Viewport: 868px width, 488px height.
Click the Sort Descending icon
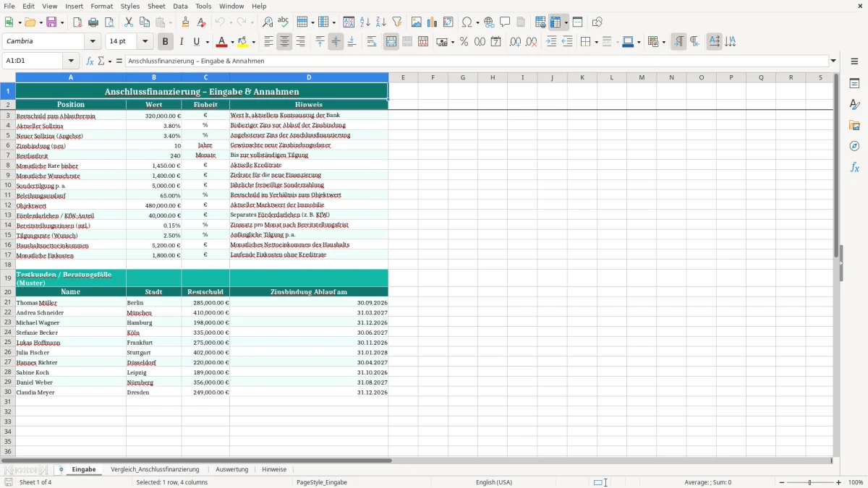point(381,22)
